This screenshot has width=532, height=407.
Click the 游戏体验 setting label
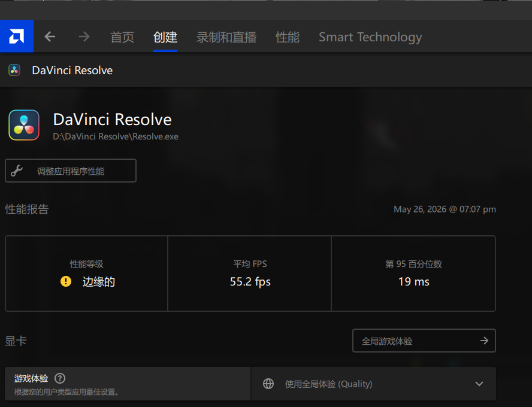pos(31,378)
